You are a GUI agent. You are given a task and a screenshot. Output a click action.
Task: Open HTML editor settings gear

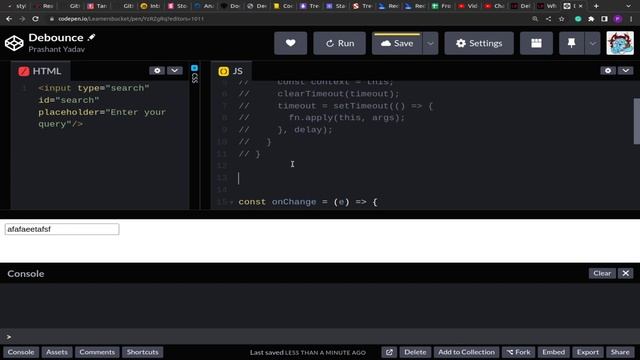157,71
